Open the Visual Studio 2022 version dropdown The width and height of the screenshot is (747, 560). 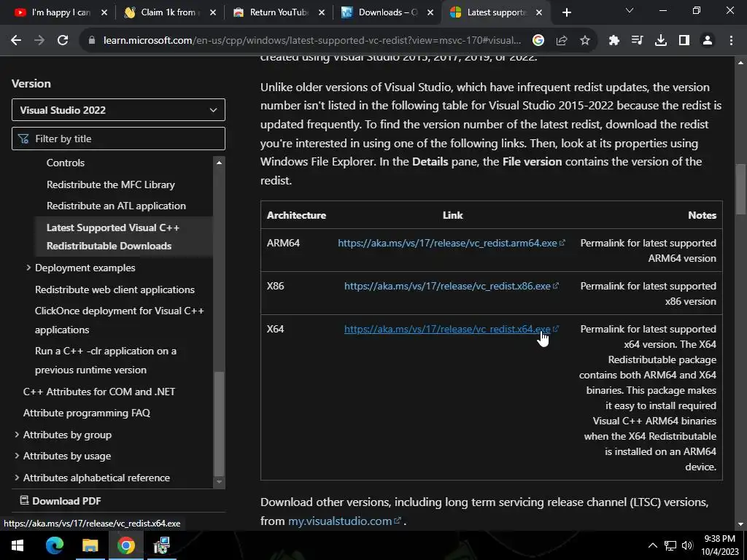(x=118, y=110)
